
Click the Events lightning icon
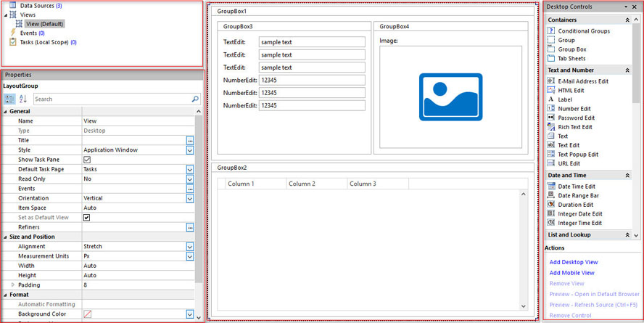click(13, 33)
